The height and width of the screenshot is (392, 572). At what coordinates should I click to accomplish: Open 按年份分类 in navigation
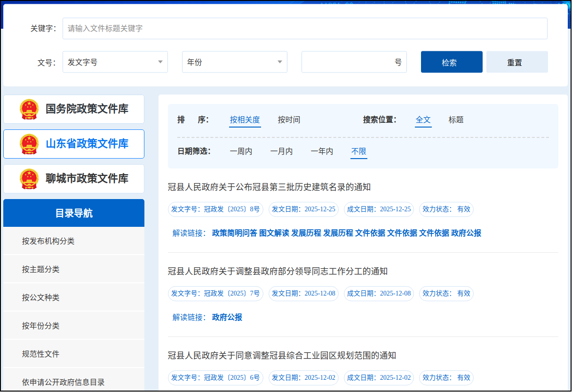74,326
